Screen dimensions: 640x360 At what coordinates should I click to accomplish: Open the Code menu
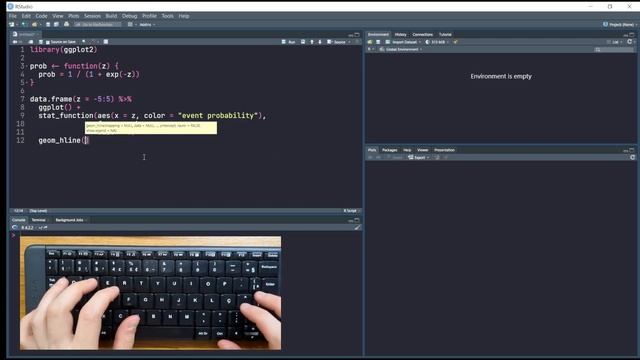pos(41,16)
